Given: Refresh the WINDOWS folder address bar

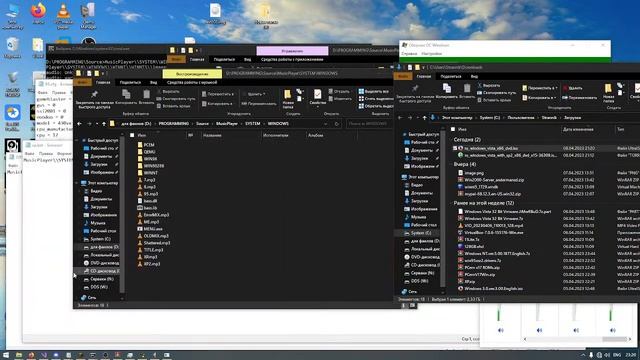Looking at the screenshot, I should (x=337, y=124).
